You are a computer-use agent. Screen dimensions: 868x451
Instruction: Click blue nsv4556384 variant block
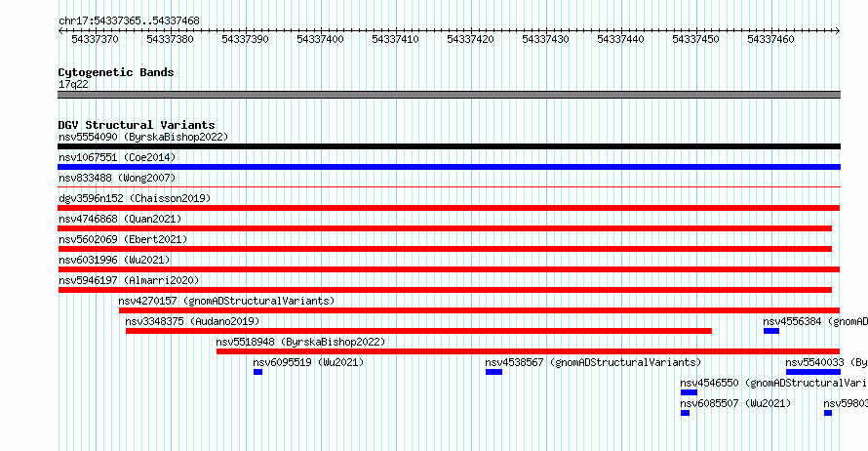pos(771,331)
